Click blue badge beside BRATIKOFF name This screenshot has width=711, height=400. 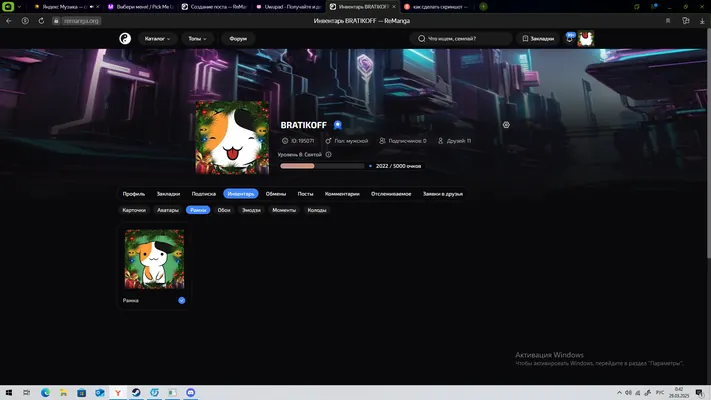337,125
